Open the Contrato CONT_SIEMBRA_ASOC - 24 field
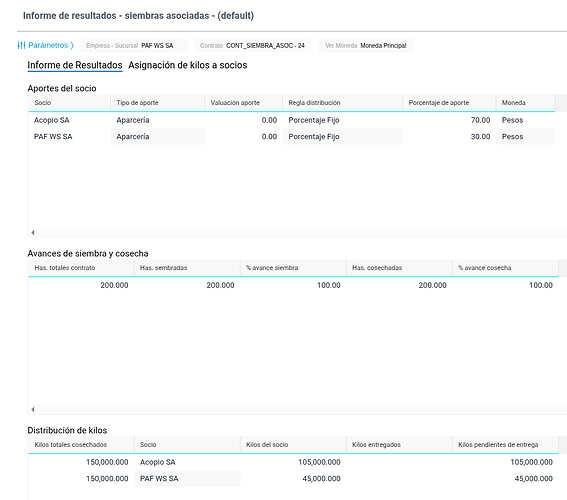This screenshot has height=500, width=567. coord(252,46)
